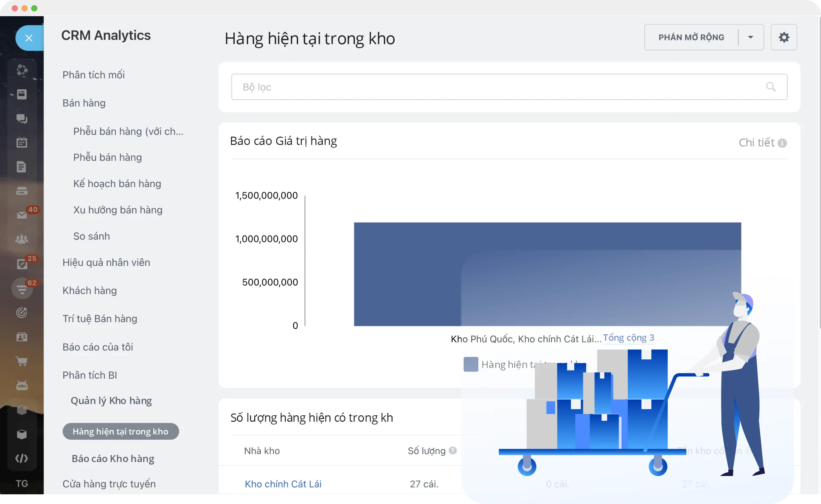821x504 pixels.
Task: Expand Trí tuệ Bán hàng section
Action: (x=100, y=319)
